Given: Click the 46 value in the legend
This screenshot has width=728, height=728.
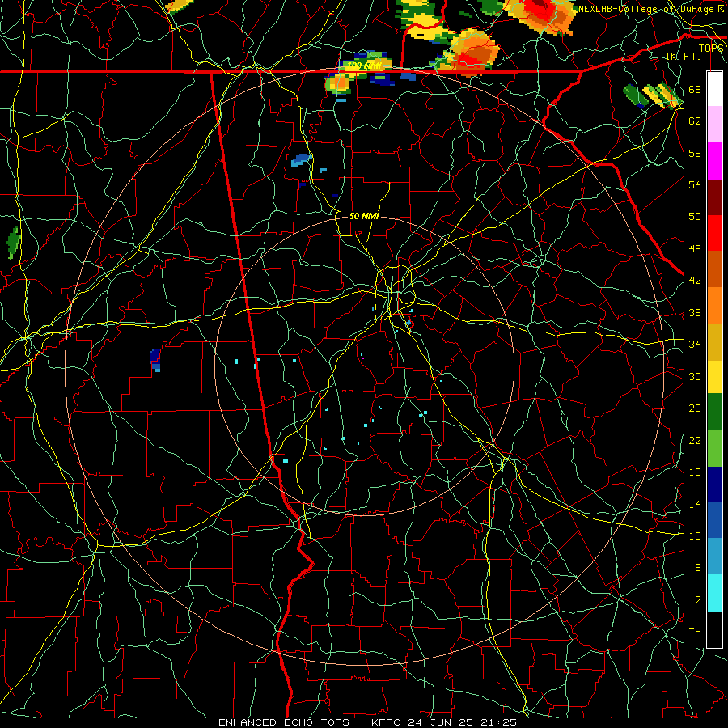Looking at the screenshot, I should 695,249.
